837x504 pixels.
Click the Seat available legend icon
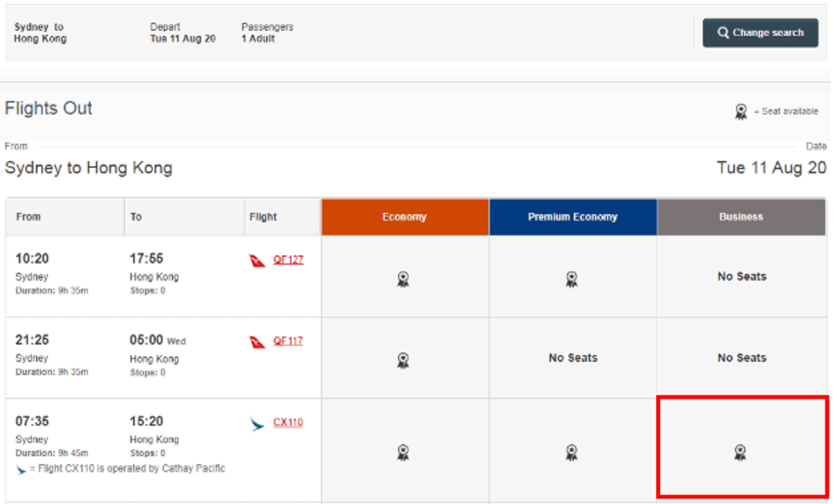pyautogui.click(x=741, y=112)
